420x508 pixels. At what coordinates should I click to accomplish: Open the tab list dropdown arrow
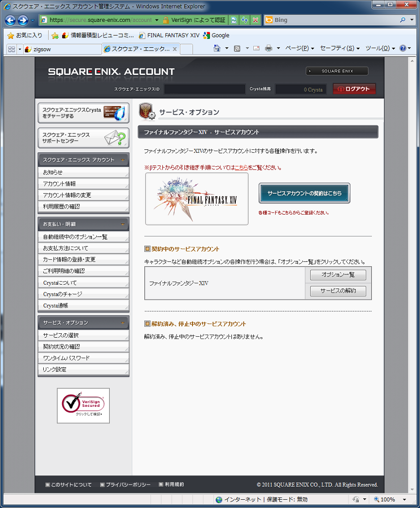click(x=20, y=49)
